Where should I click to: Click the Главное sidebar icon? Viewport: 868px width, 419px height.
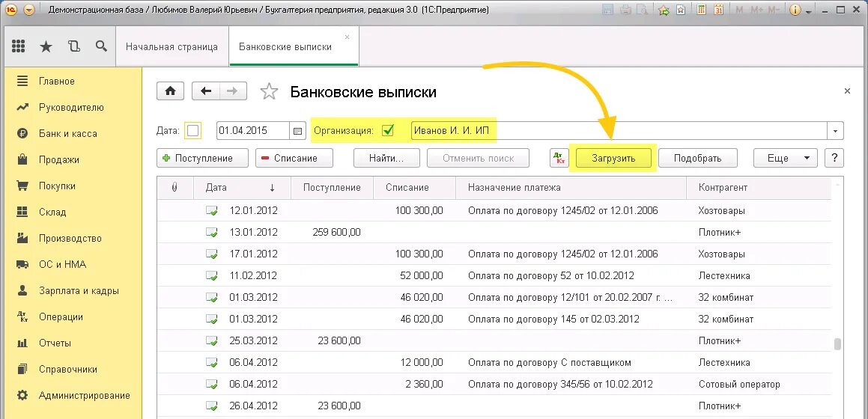[22, 82]
